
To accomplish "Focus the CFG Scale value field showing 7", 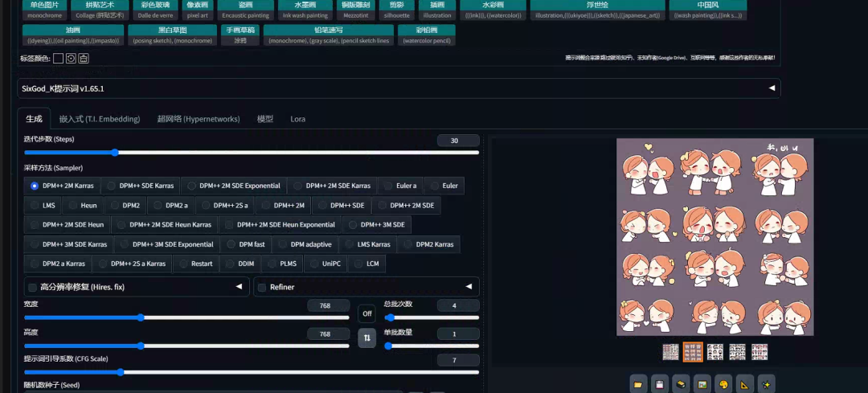I will click(458, 360).
